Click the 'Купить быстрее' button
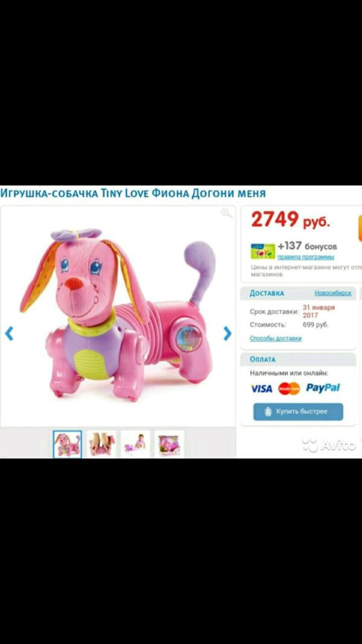This screenshot has height=644, width=362. 298,411
